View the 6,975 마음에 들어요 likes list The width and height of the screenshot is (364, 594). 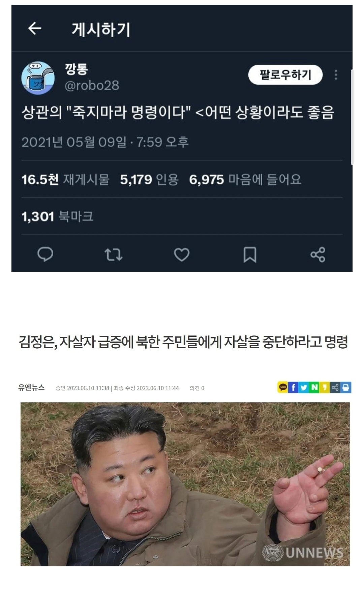pyautogui.click(x=245, y=179)
